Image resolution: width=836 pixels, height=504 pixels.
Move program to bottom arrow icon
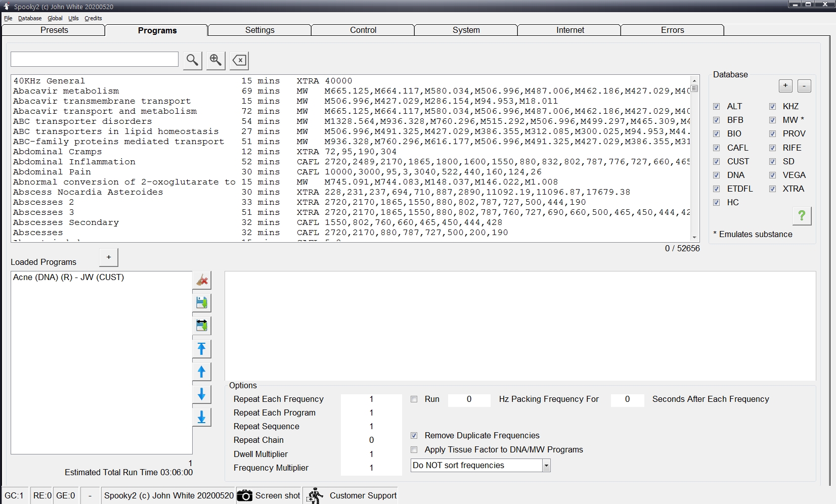202,417
